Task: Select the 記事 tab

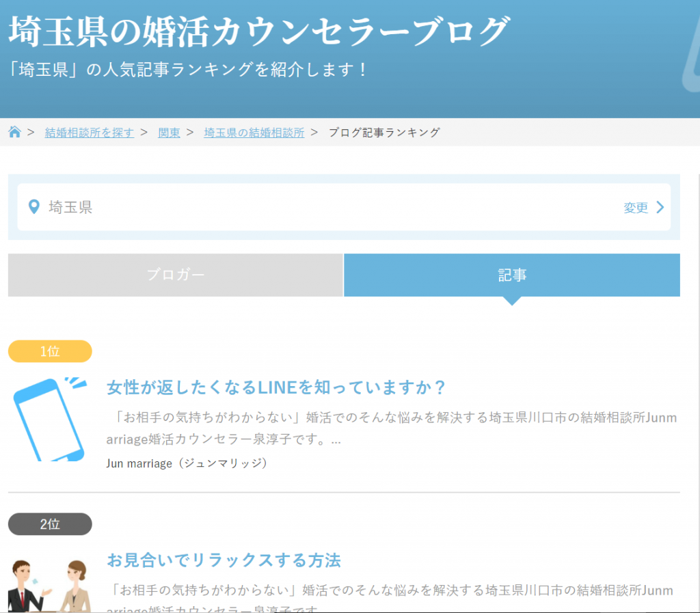Action: pyautogui.click(x=511, y=275)
